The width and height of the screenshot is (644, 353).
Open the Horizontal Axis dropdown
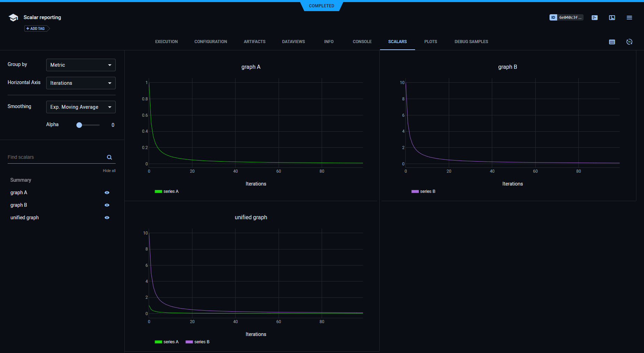81,83
